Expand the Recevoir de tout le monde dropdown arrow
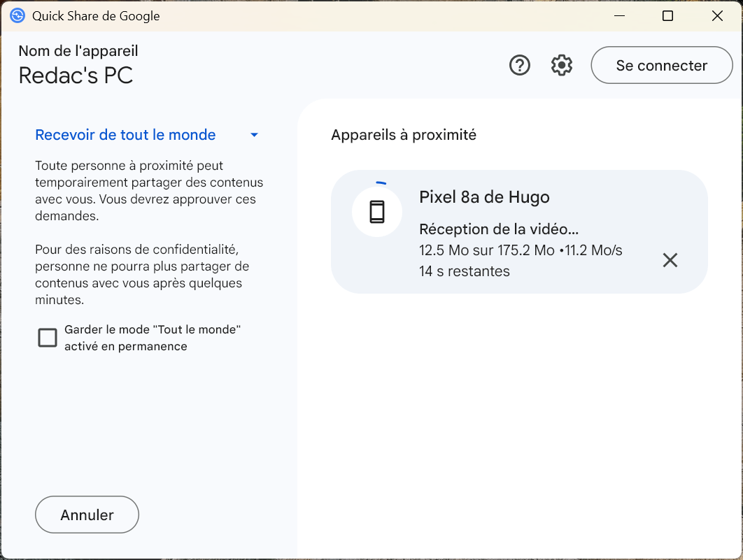 coord(254,135)
